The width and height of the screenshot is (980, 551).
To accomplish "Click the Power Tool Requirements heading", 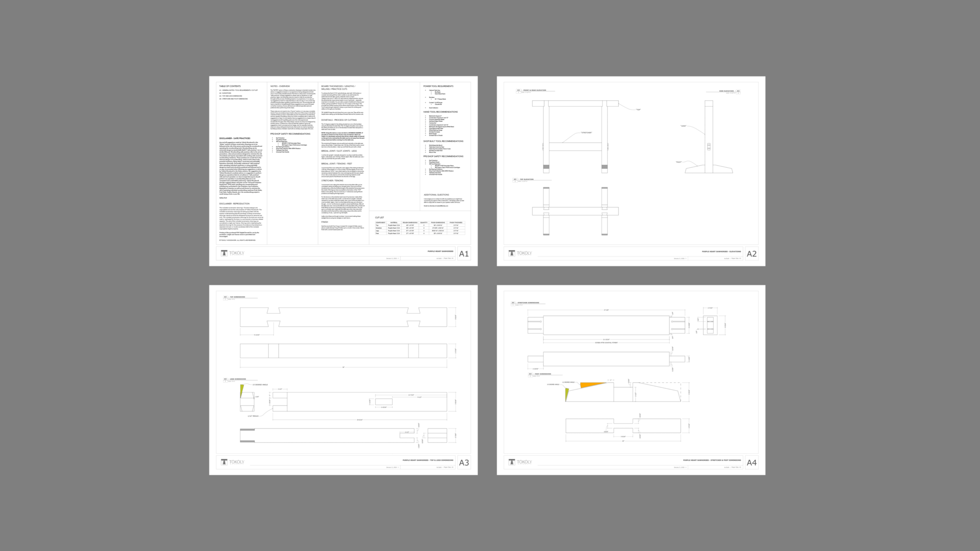I will 438,86.
